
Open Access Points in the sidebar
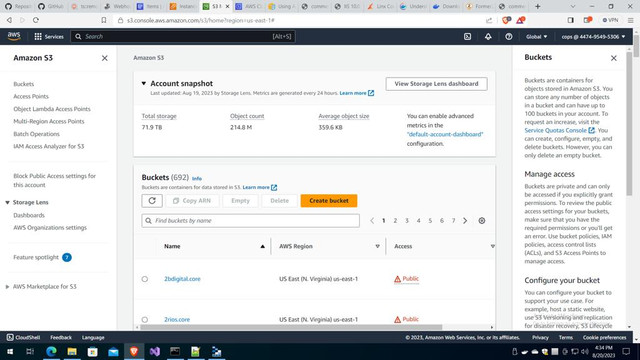pyautogui.click(x=31, y=96)
